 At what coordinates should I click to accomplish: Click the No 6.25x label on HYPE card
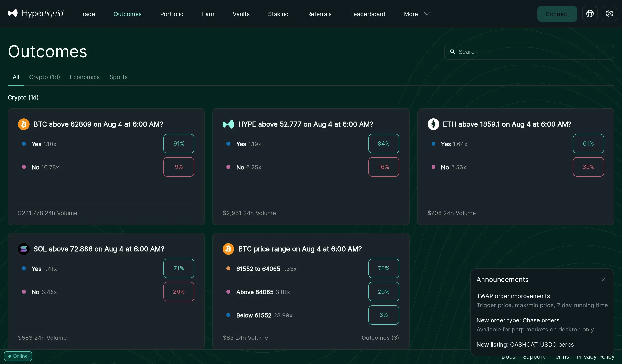(249, 167)
